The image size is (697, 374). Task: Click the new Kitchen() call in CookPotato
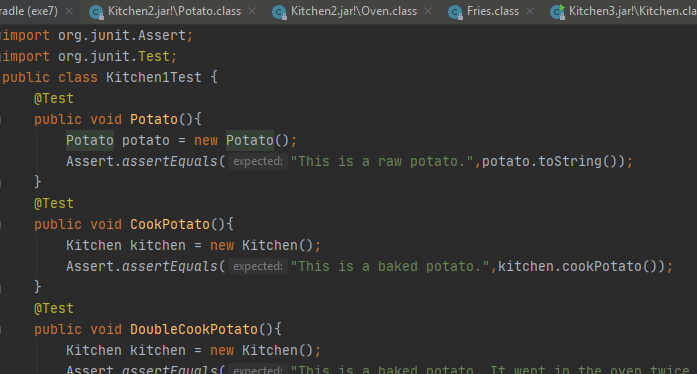[x=261, y=245]
